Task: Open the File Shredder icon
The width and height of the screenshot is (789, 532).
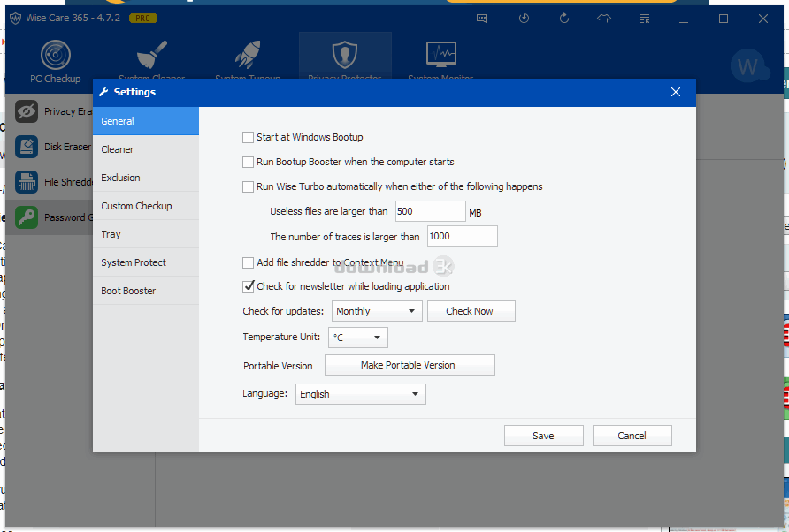Action: (27, 182)
